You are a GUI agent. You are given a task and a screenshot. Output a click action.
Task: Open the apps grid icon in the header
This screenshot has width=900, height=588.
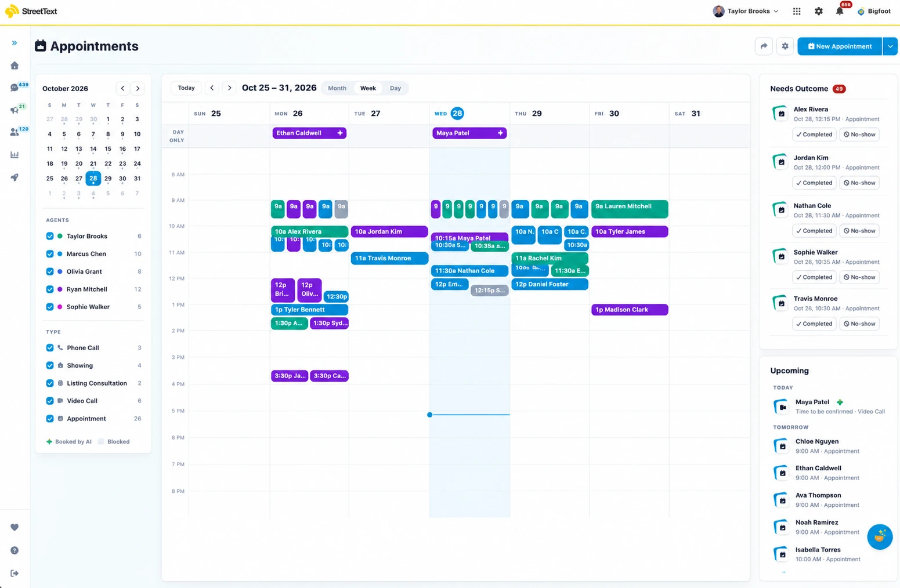(797, 11)
